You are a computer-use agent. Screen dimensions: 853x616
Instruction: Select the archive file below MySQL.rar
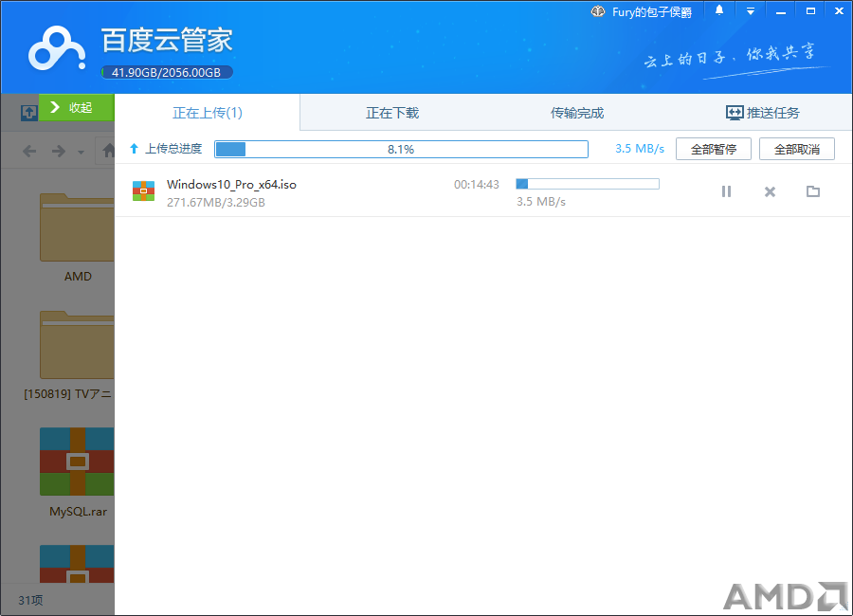click(x=77, y=564)
